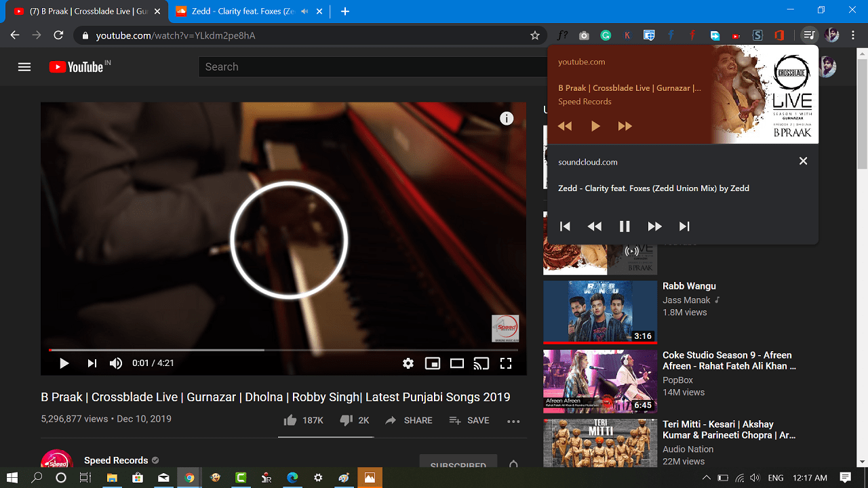
Task: Skip to next SoundCloud track
Action: pos(684,226)
